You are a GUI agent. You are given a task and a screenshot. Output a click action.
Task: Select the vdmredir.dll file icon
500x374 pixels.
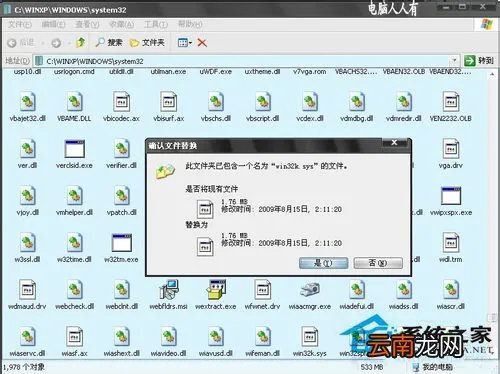pos(404,102)
